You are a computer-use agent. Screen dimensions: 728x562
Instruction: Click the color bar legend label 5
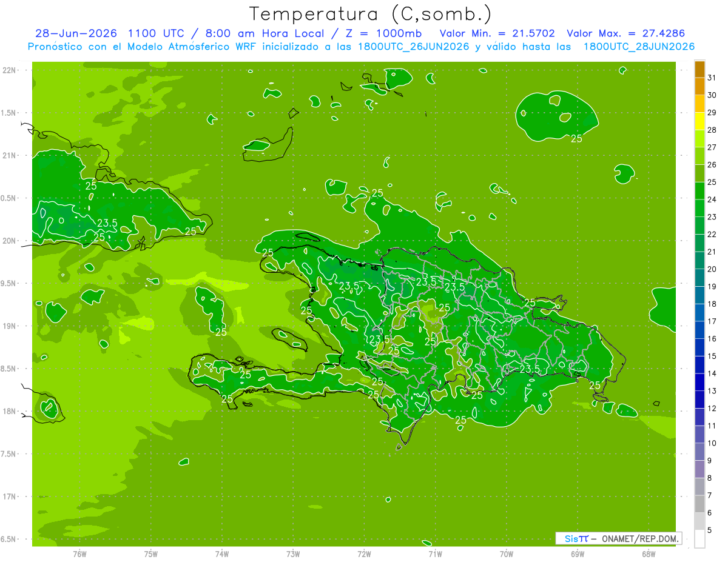710,530
